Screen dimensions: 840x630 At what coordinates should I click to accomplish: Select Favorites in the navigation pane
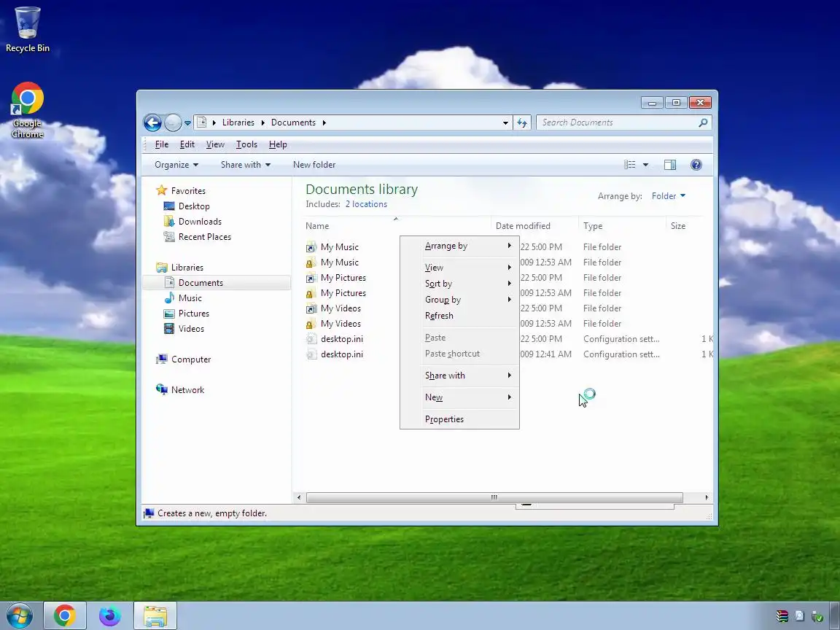point(188,191)
